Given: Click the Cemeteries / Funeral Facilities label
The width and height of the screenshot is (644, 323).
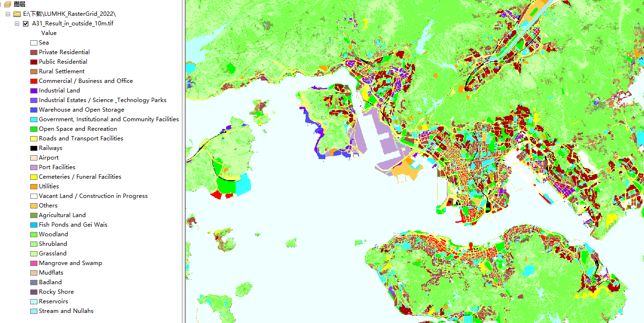Looking at the screenshot, I should pyautogui.click(x=80, y=177).
